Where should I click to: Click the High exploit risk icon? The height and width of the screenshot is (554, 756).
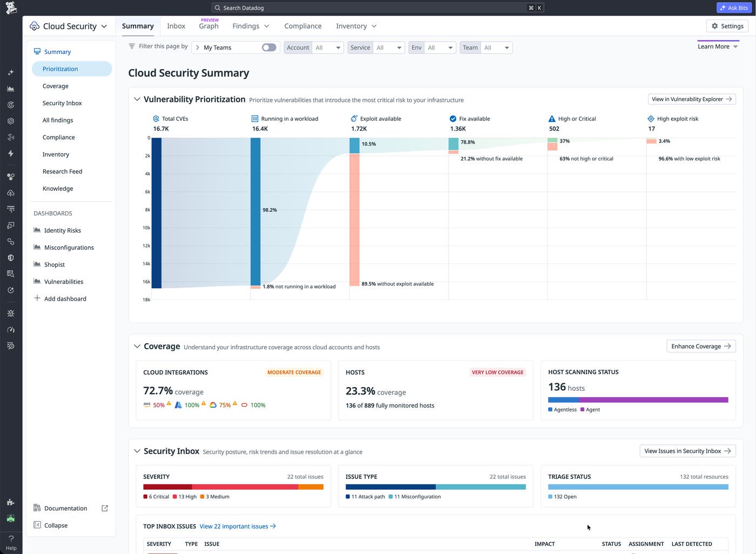(x=651, y=119)
